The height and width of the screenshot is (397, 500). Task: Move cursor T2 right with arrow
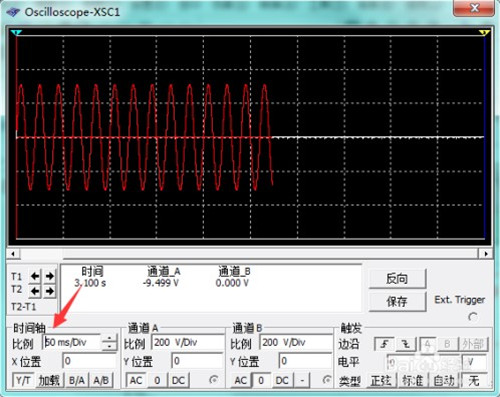pyautogui.click(x=50, y=291)
